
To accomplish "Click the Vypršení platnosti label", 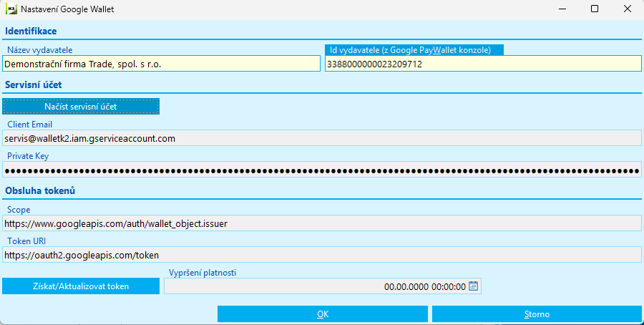I will pyautogui.click(x=203, y=273).
